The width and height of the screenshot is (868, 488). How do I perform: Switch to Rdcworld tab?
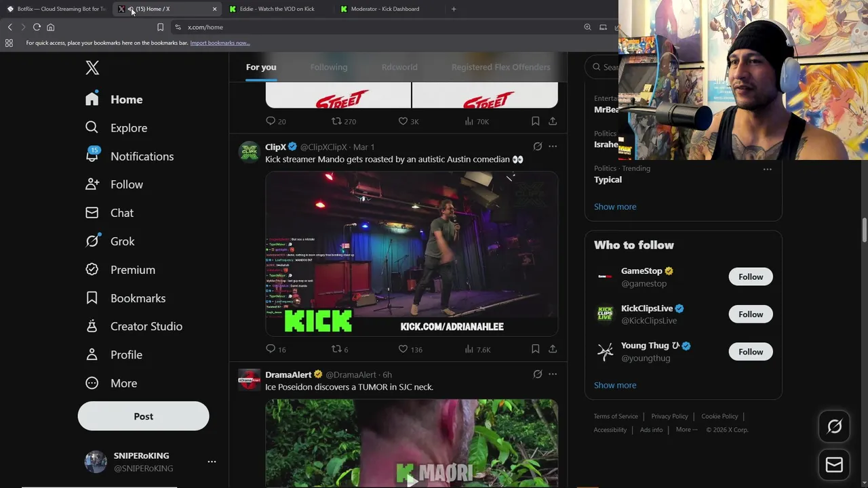tap(399, 67)
